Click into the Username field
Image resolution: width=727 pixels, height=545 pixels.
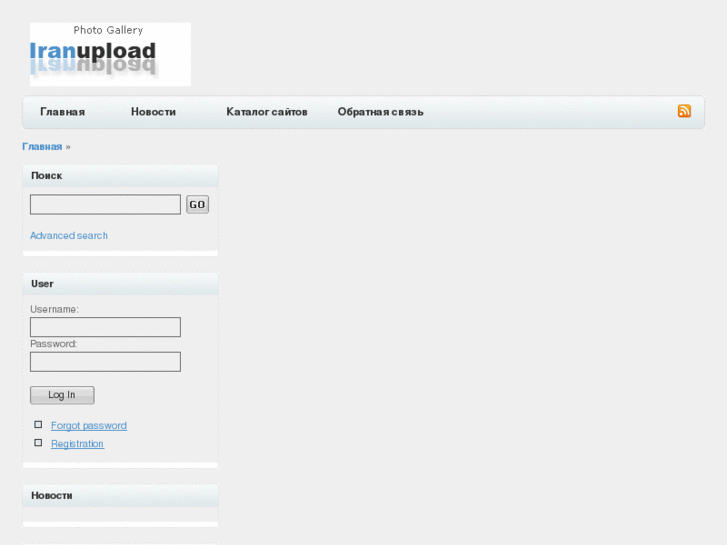[105, 327]
